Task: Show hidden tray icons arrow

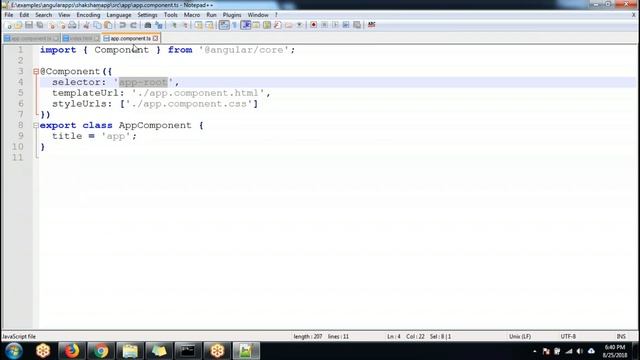Action: [535, 351]
